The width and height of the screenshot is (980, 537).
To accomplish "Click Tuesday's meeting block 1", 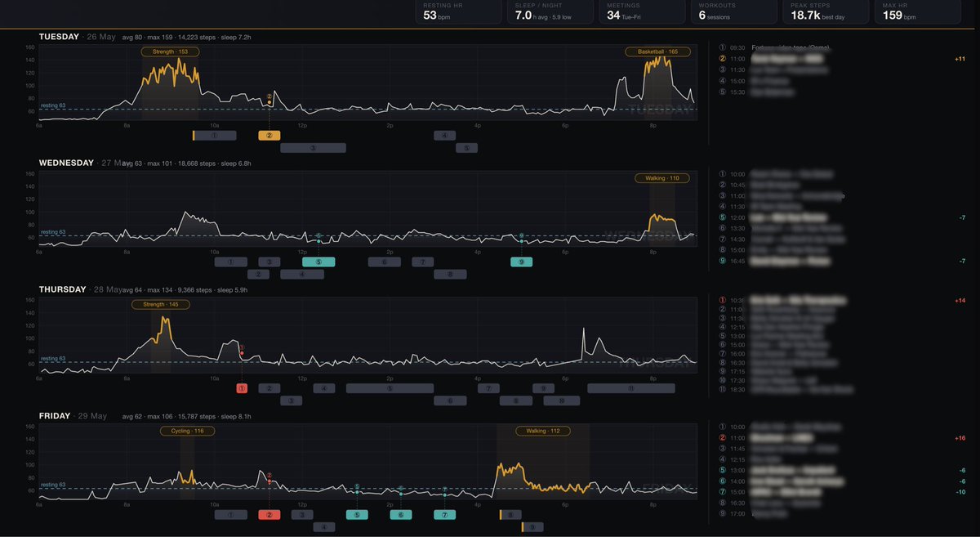I will [x=215, y=136].
